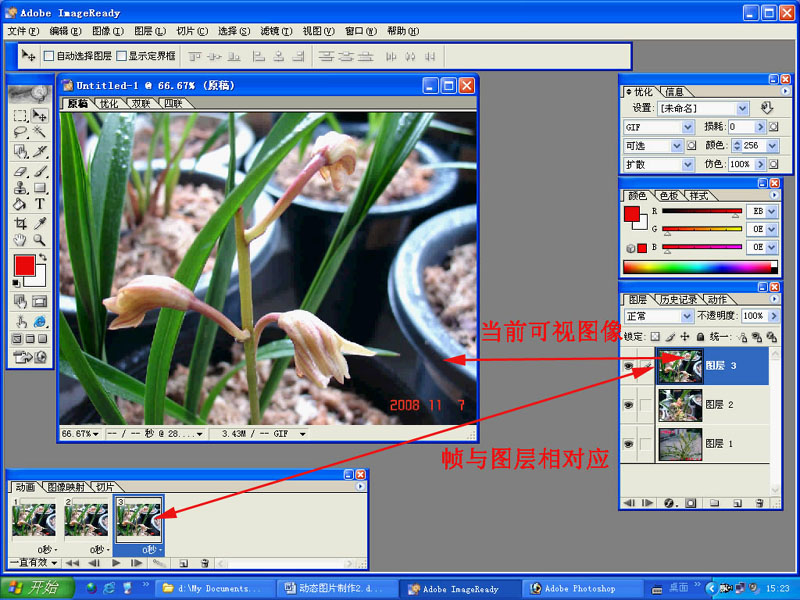Screen dimensions: 800x600
Task: Open frame 3 delay 0秒 dropdown
Action: tap(152, 549)
